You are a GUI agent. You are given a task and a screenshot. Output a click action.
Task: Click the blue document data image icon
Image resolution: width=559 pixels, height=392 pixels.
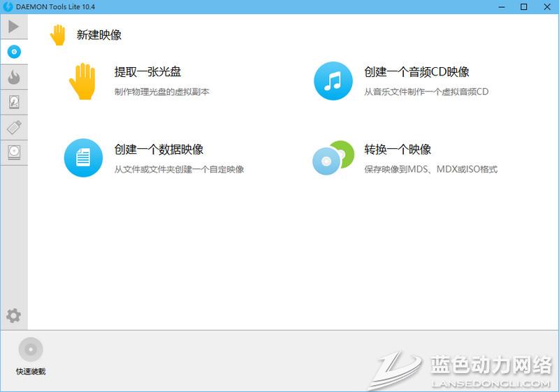82,158
